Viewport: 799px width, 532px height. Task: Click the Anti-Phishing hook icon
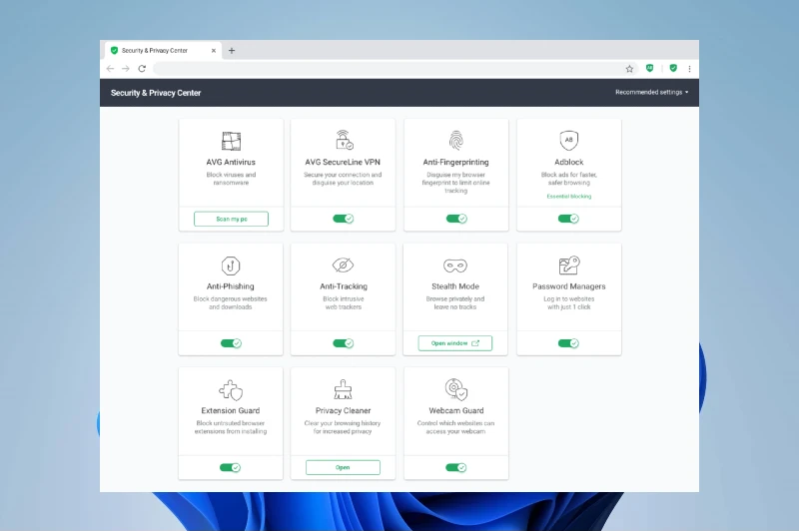(231, 266)
